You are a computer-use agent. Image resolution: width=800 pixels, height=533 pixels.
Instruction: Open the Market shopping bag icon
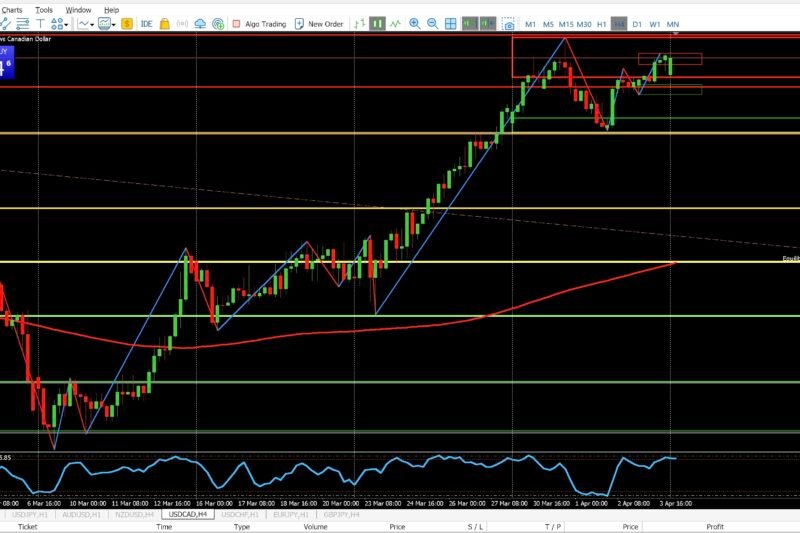click(x=164, y=23)
